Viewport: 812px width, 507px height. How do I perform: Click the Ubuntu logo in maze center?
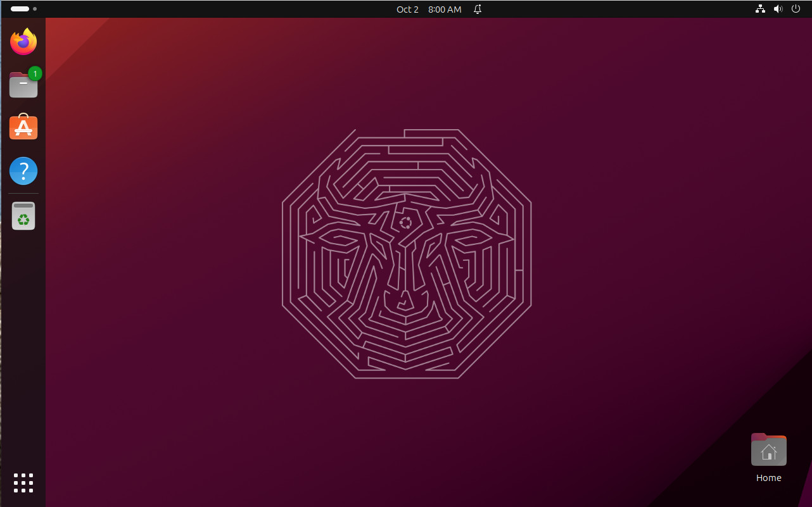point(405,223)
